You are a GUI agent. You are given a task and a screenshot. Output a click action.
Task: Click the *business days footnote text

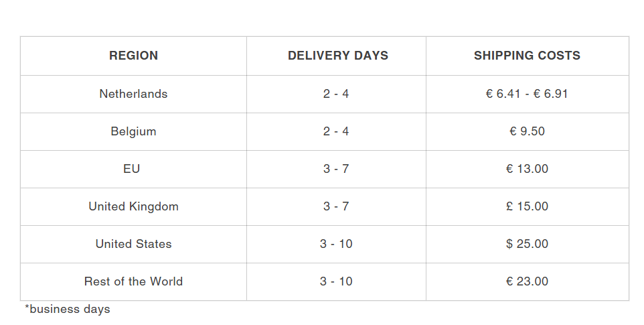coord(68,309)
